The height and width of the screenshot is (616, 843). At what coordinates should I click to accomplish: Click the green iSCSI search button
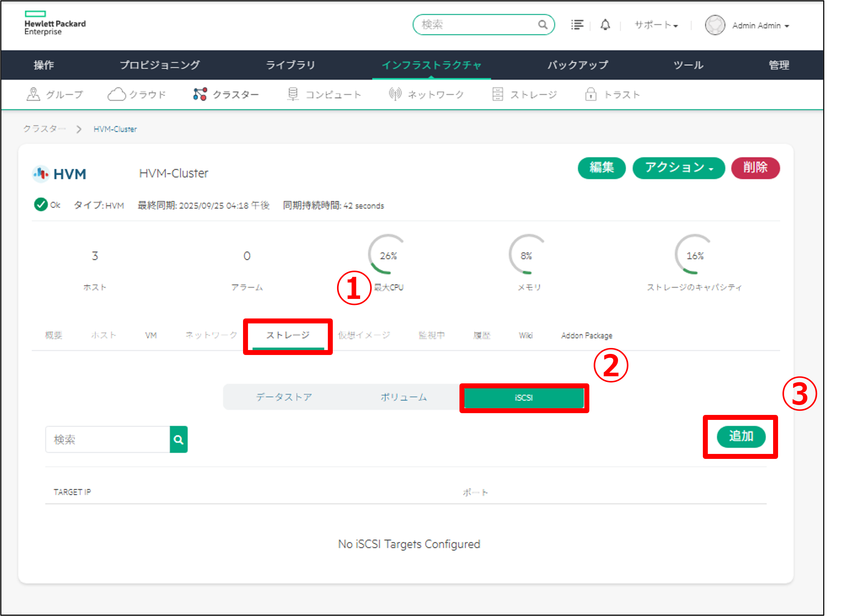click(179, 440)
